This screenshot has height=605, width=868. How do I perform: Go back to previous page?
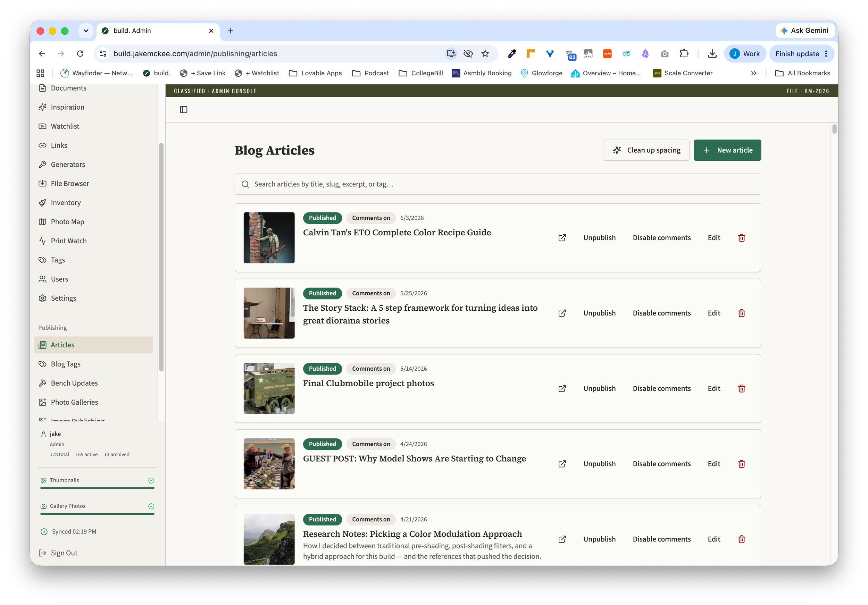pos(42,54)
